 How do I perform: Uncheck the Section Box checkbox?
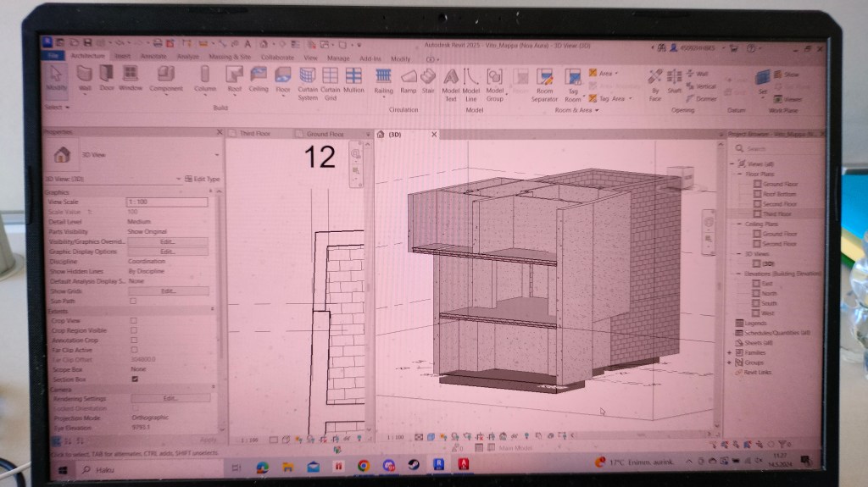(134, 379)
